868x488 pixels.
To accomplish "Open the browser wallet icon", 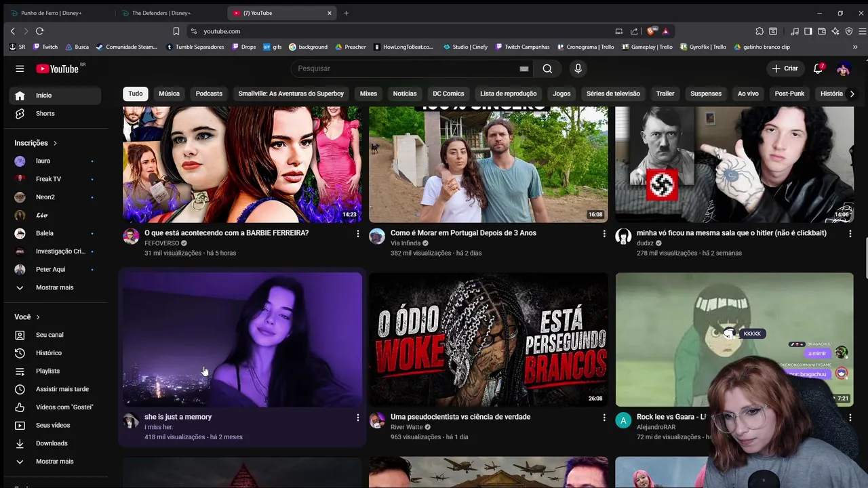I will coord(822,31).
